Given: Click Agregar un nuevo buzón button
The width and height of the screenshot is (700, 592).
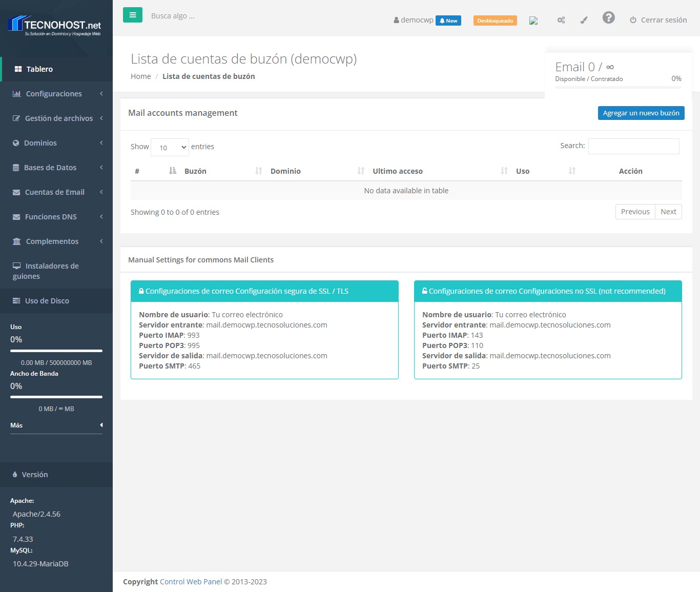Looking at the screenshot, I should 641,113.
